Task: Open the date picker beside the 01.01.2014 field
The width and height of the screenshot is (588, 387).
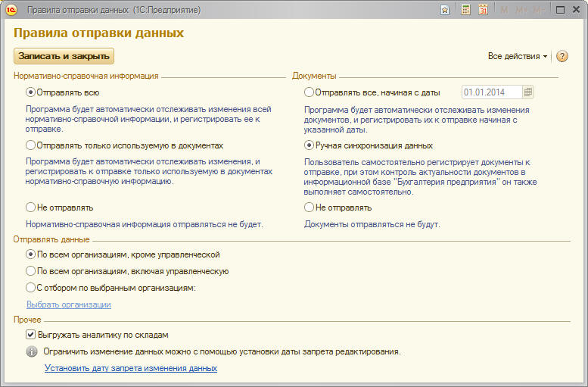Action: pyautogui.click(x=528, y=92)
